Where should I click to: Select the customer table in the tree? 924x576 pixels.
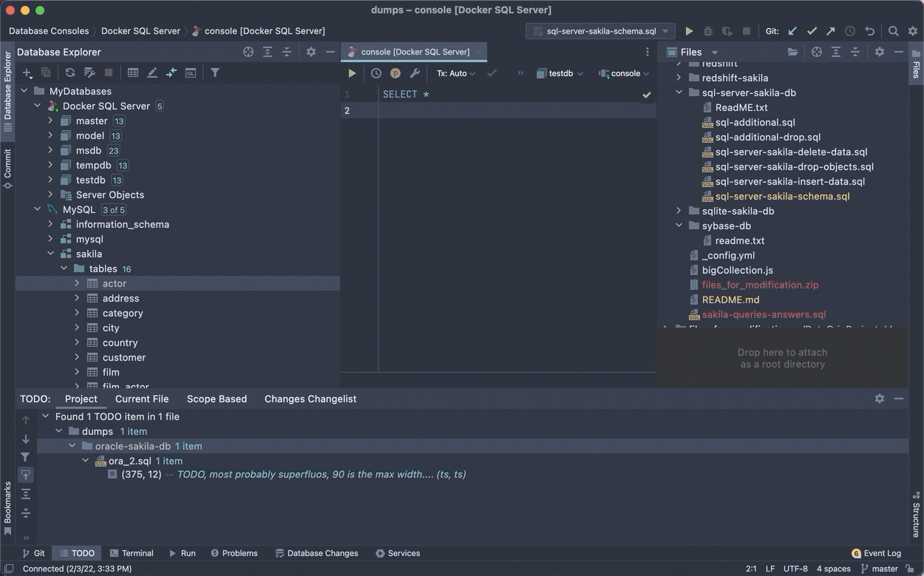(124, 357)
